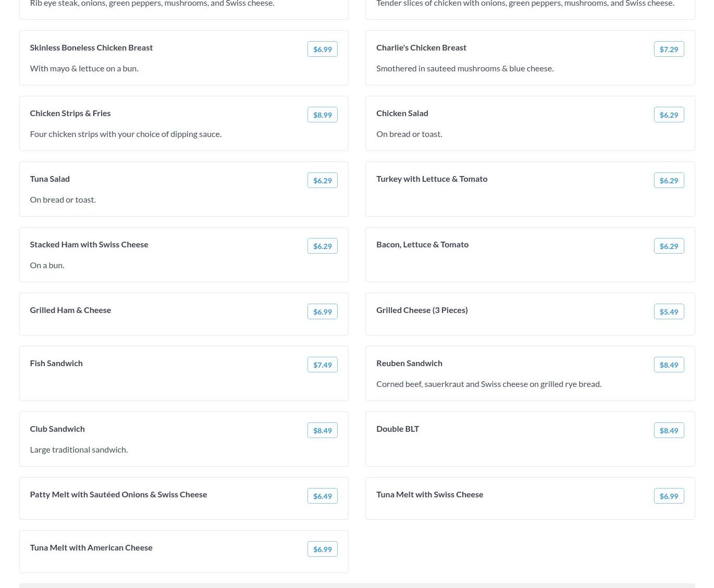The image size is (714, 588).
Task: Click the Fish Sandwich $7.49 price tag
Action: [322, 365]
